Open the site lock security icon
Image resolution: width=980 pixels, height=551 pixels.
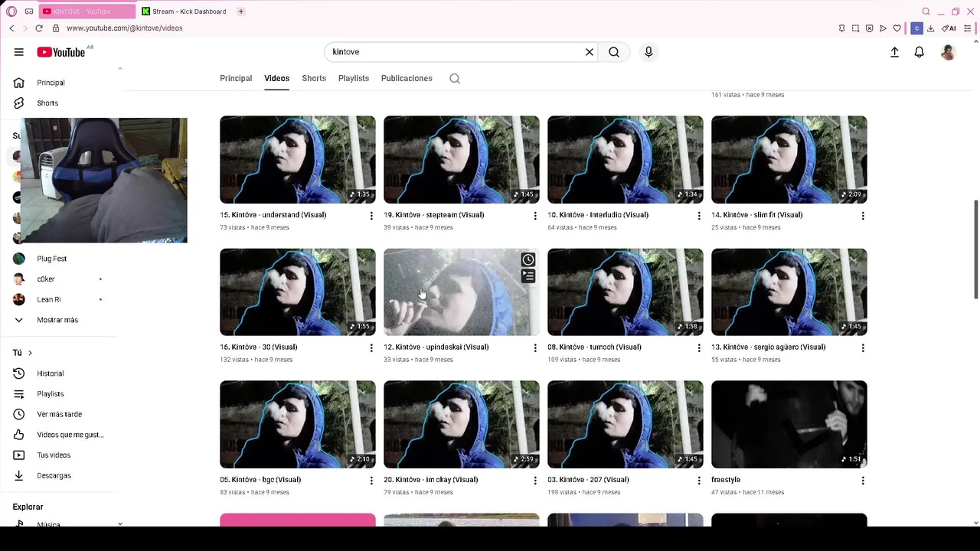pyautogui.click(x=55, y=28)
